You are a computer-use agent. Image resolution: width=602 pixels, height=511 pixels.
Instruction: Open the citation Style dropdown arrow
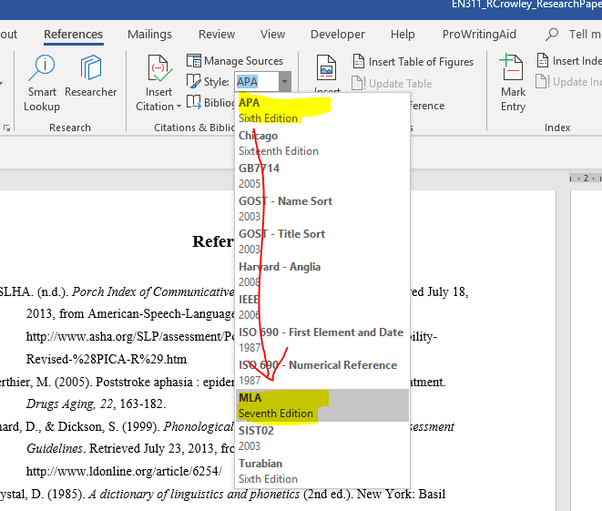284,81
